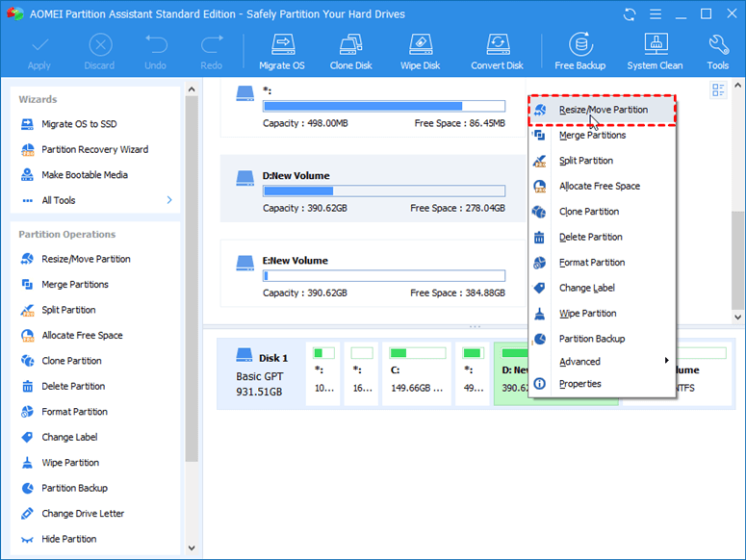Click D:New Volume usage bar

384,191
